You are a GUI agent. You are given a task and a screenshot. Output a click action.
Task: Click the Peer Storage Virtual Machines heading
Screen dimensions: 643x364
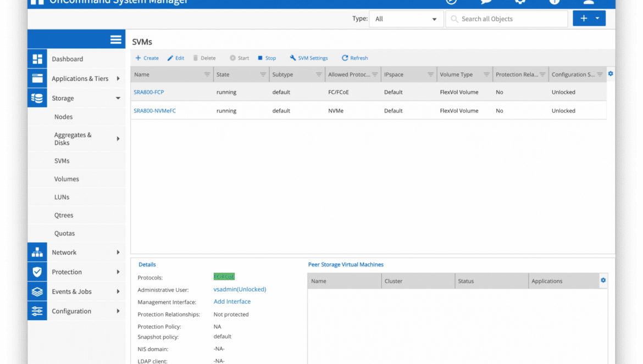(346, 265)
